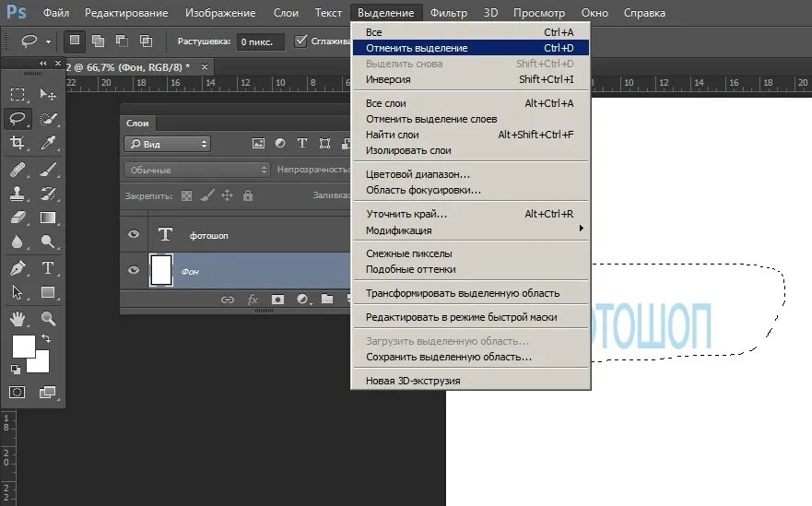
Task: Create new adjustment layer button
Action: pos(302,300)
